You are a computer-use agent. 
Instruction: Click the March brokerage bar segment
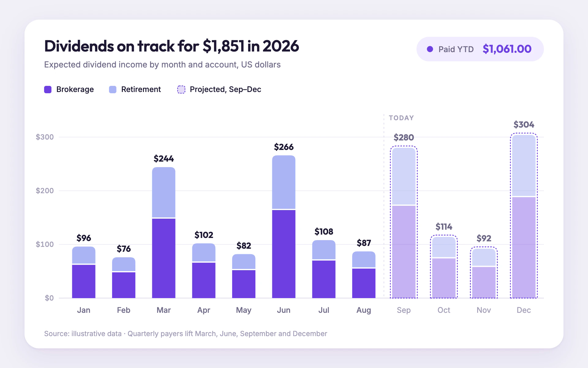click(x=164, y=258)
